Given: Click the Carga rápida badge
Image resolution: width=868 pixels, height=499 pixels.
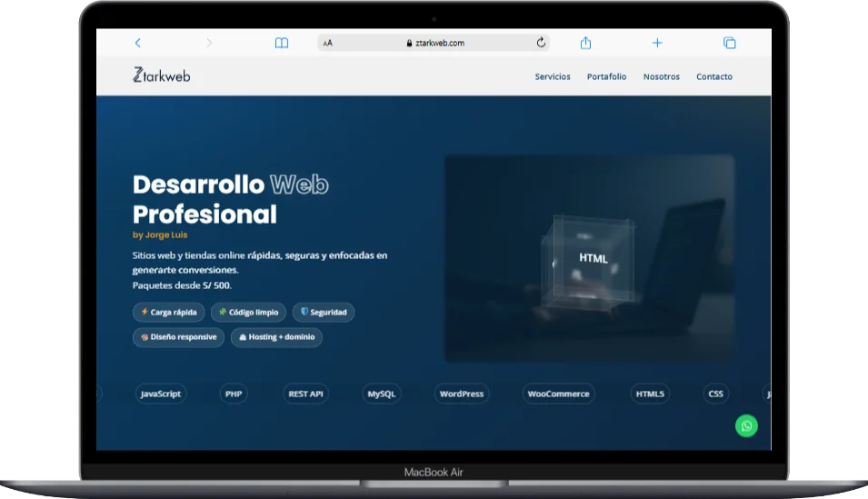Looking at the screenshot, I should point(169,313).
